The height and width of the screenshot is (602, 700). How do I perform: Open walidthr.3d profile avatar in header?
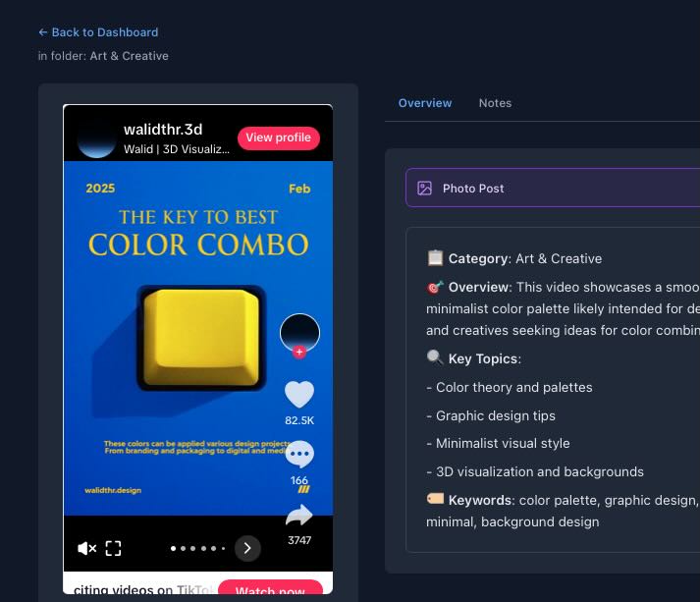click(x=97, y=138)
